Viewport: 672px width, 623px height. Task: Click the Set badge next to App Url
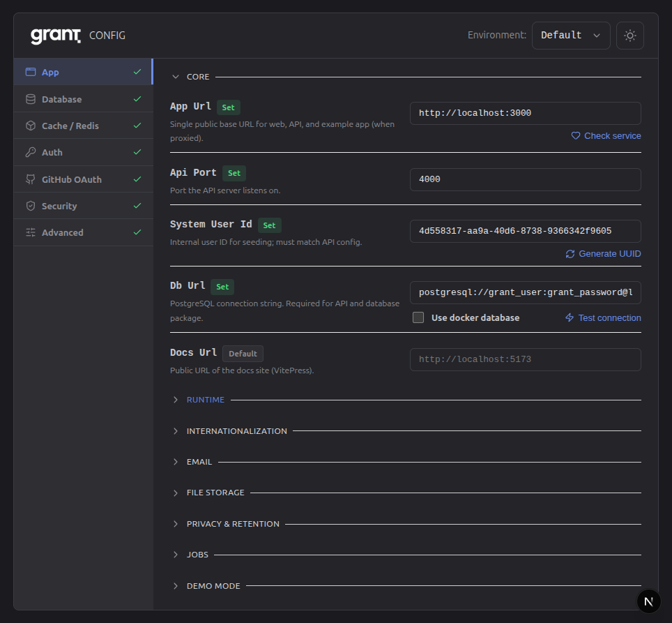coord(229,107)
